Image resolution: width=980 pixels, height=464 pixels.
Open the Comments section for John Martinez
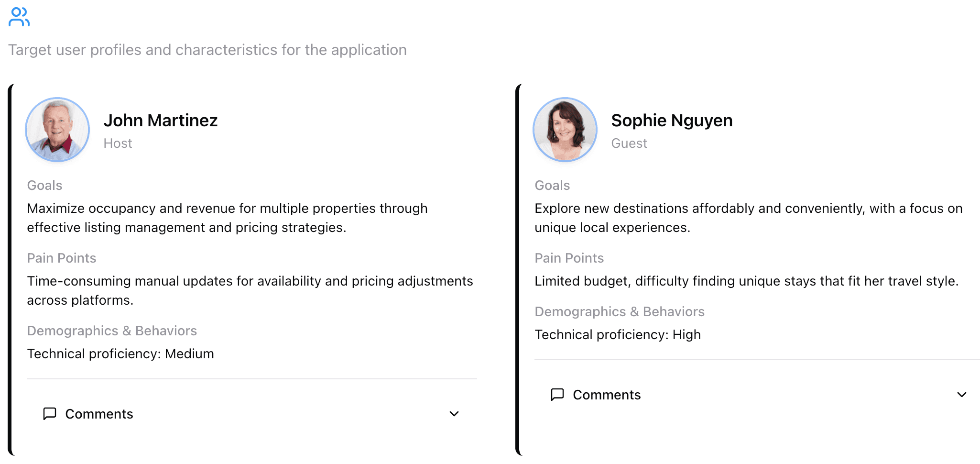click(99, 414)
